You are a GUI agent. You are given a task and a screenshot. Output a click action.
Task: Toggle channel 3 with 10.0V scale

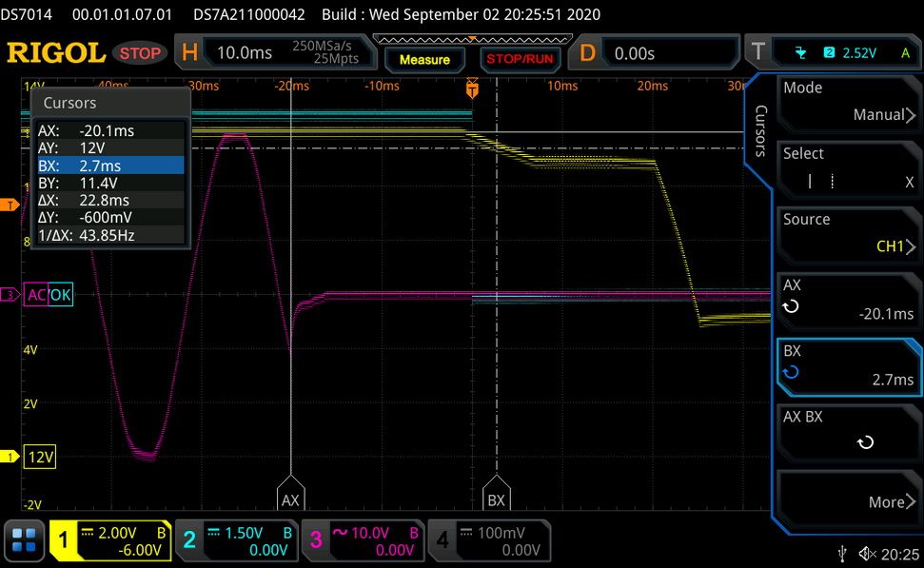(363, 540)
